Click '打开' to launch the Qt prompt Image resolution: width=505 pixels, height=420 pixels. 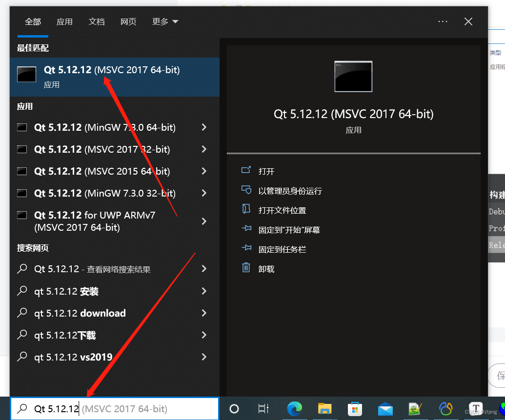click(266, 171)
